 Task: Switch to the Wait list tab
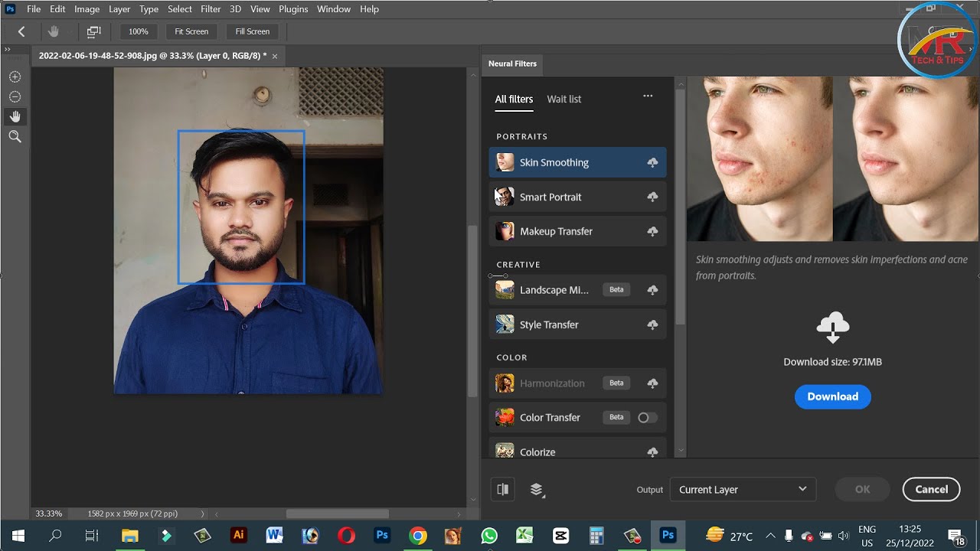coord(564,99)
